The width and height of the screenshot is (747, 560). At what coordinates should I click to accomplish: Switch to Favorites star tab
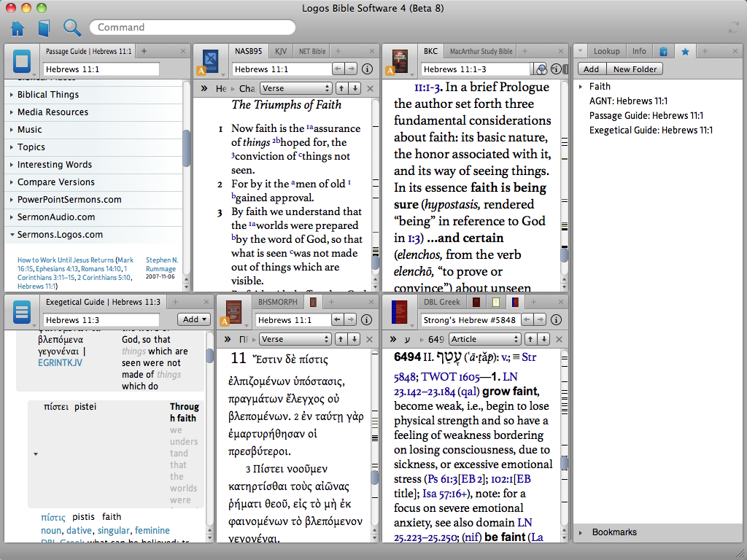(685, 52)
